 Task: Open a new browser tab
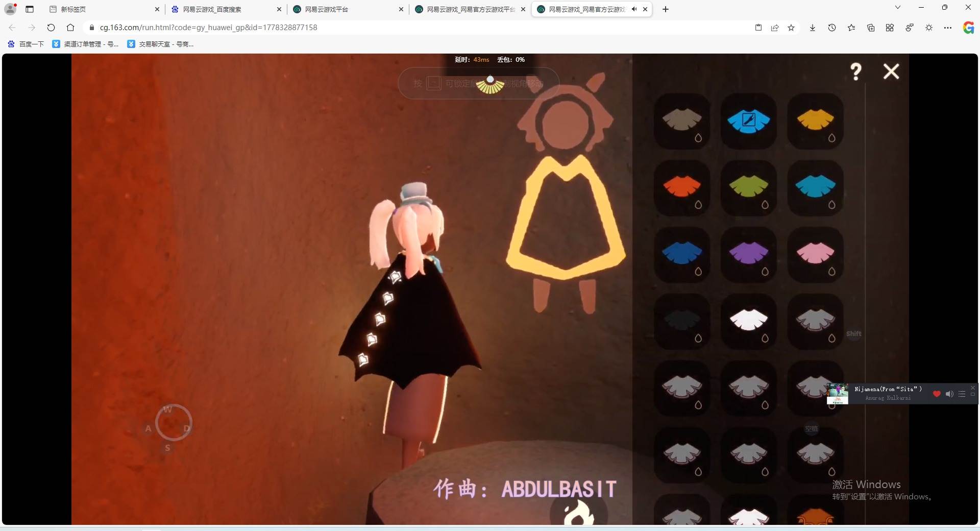point(666,9)
